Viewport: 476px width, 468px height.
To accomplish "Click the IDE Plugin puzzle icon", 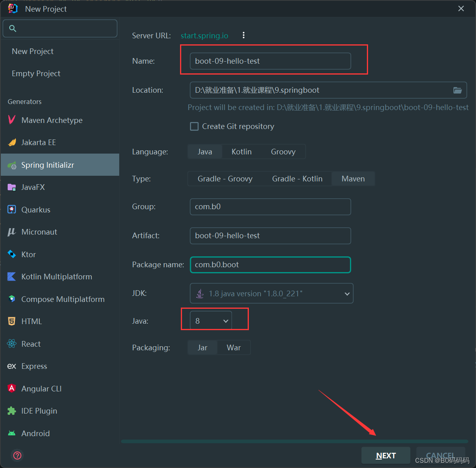I will pos(12,411).
